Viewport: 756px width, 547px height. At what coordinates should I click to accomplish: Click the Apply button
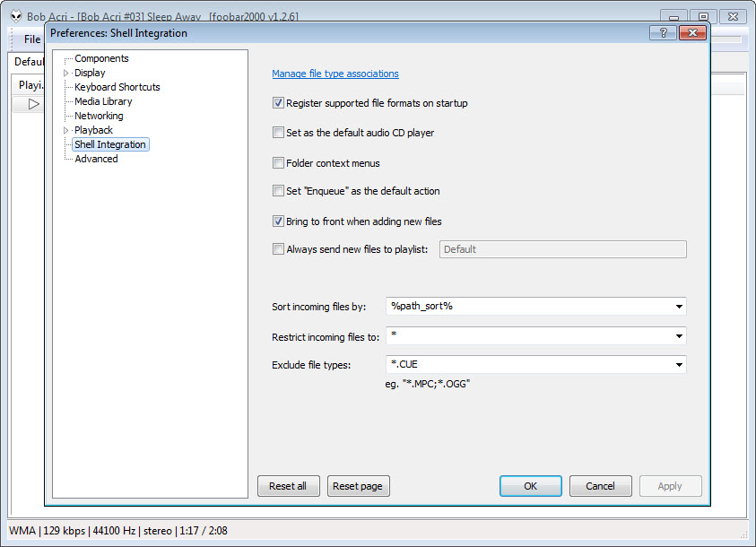(670, 486)
